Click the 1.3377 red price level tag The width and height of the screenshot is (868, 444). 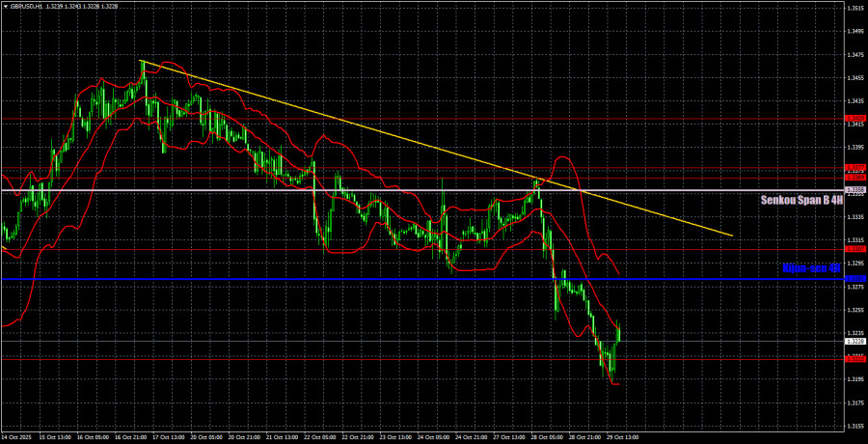point(854,167)
